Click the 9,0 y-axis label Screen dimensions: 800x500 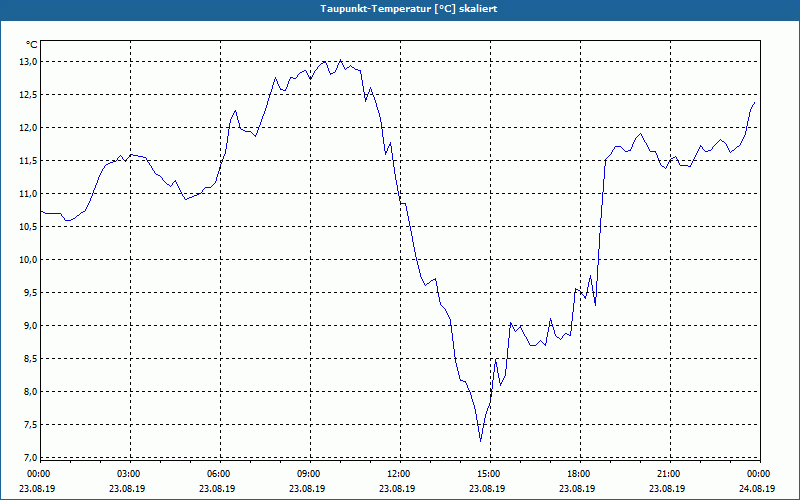tap(30, 326)
